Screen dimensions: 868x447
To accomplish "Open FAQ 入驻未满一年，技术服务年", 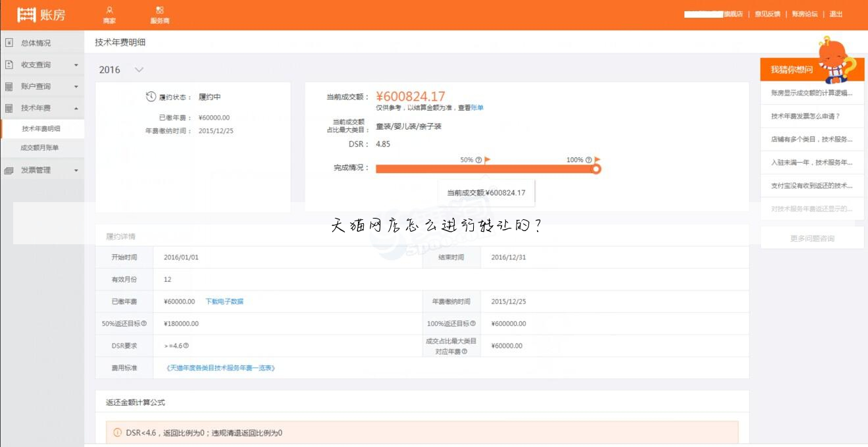I will [x=812, y=162].
